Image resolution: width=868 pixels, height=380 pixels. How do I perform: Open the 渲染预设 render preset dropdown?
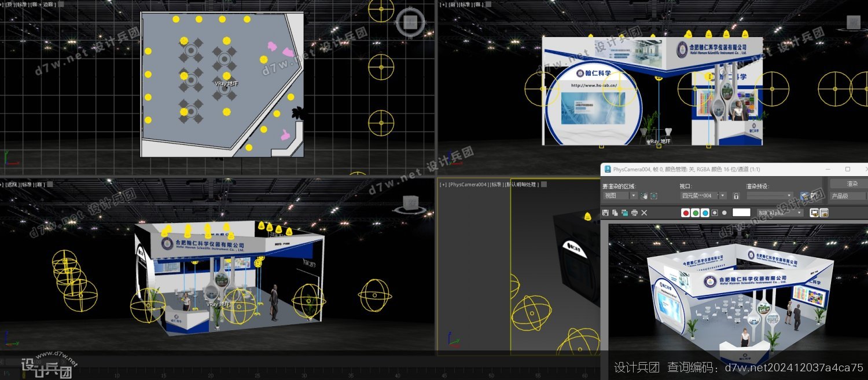click(x=770, y=196)
